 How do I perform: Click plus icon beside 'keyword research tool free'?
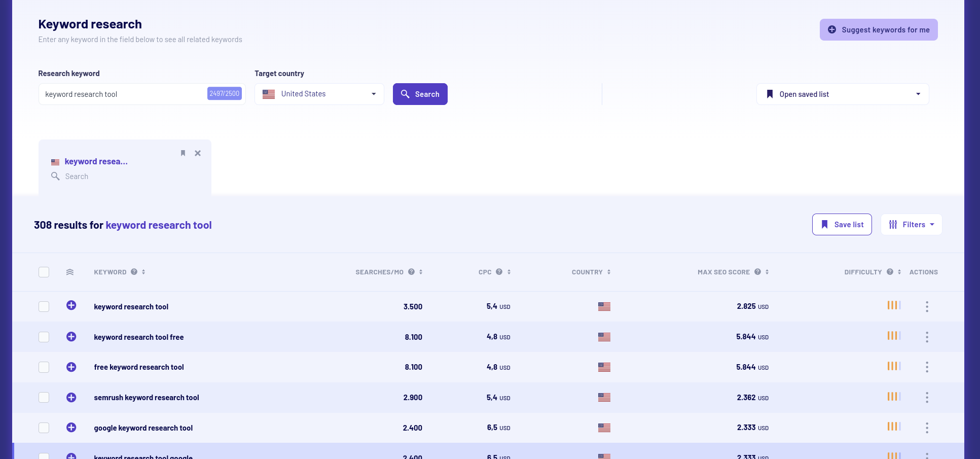(71, 337)
